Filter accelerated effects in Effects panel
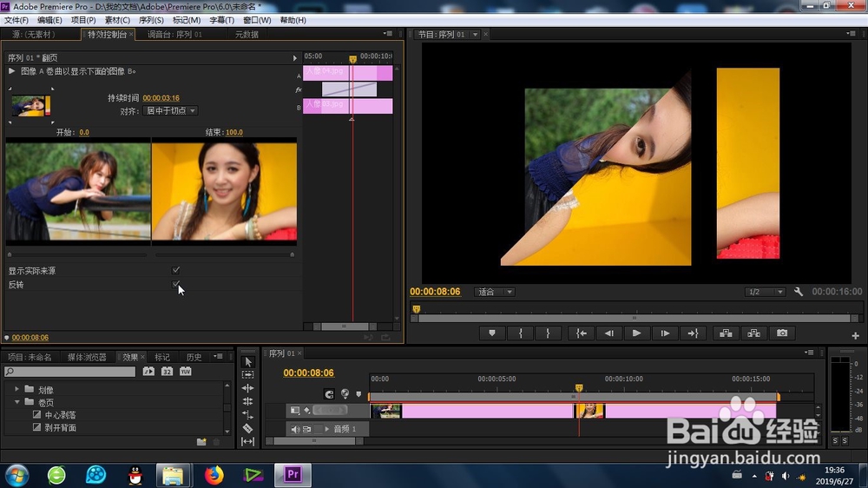Viewport: 868px width, 488px height. pos(148,371)
